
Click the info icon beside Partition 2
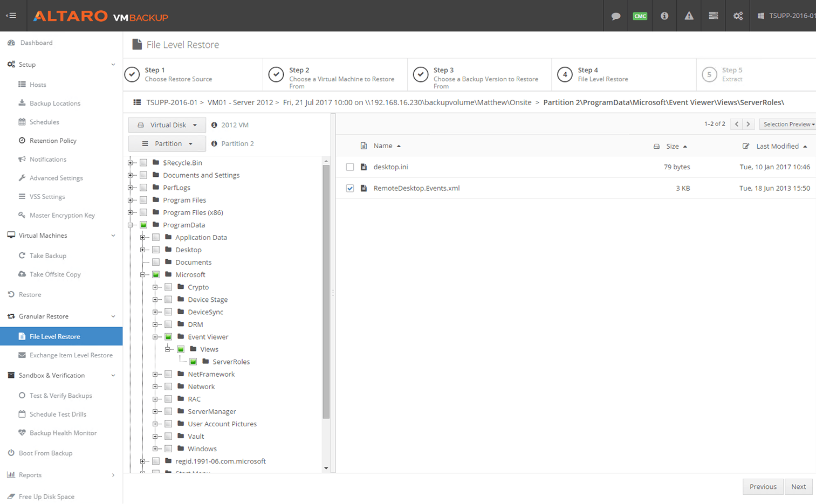tap(214, 143)
